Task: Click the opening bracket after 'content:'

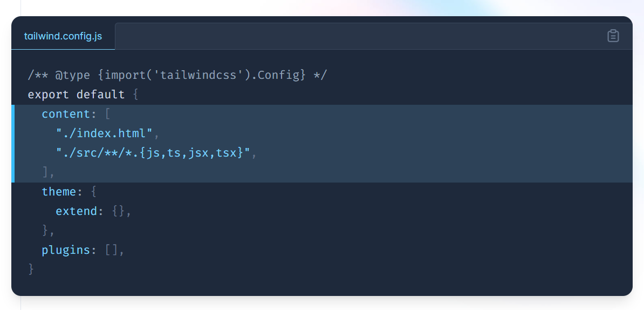Action: click(x=108, y=114)
